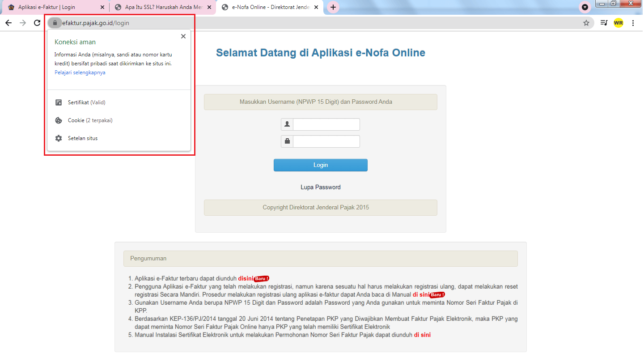
Task: Open the tab search dropdown arrow
Action: tap(585, 7)
